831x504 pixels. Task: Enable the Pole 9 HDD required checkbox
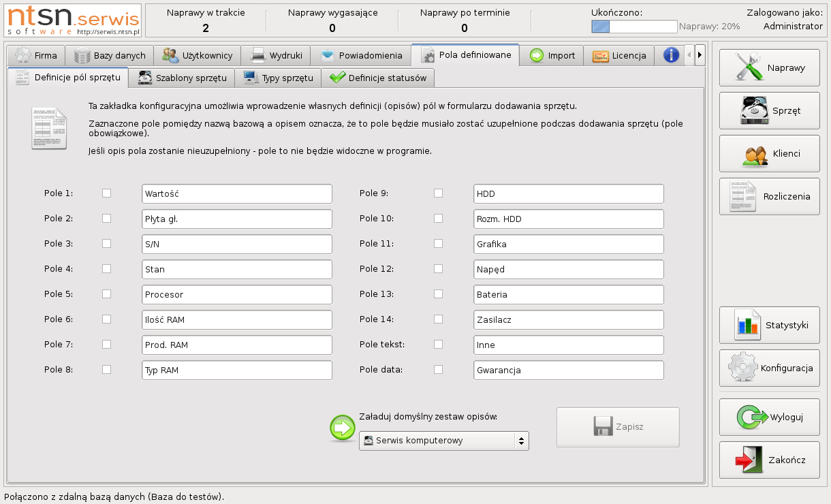tap(438, 193)
